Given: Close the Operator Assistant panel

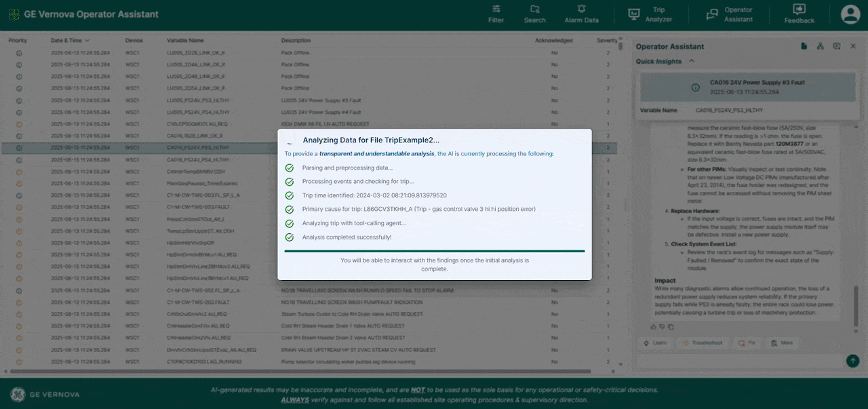Looking at the screenshot, I should pyautogui.click(x=853, y=46).
